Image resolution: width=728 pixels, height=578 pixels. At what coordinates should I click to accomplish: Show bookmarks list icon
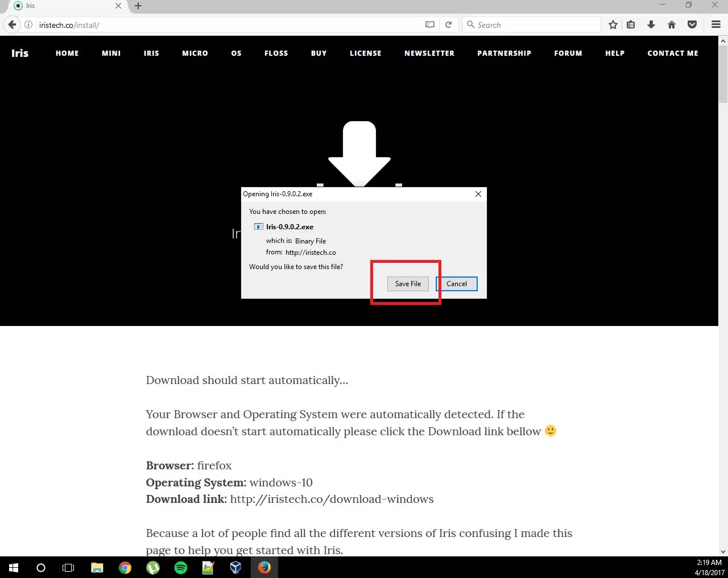click(x=631, y=25)
